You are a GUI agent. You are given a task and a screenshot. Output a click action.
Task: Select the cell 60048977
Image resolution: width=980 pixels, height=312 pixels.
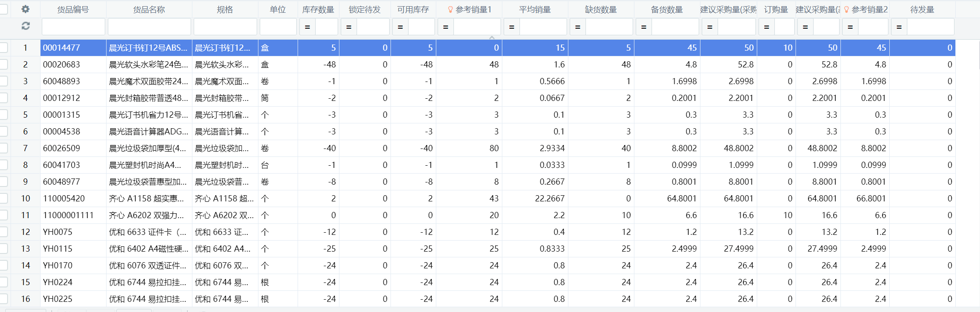tap(73, 182)
